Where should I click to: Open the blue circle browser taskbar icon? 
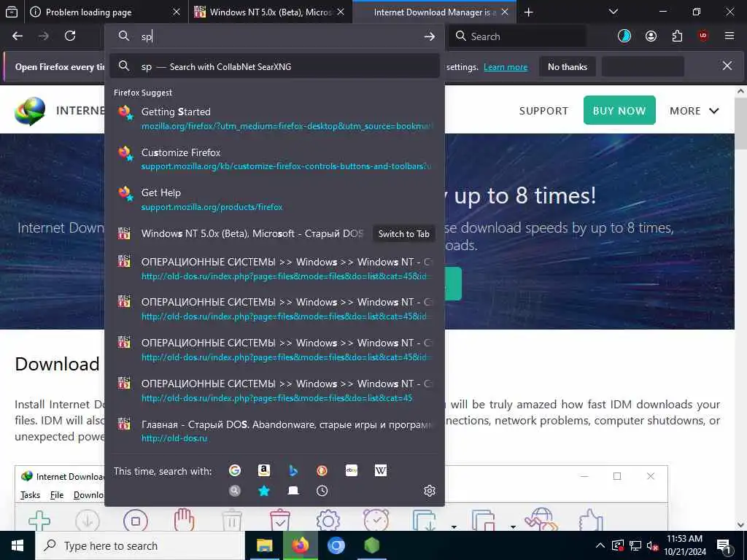336,545
